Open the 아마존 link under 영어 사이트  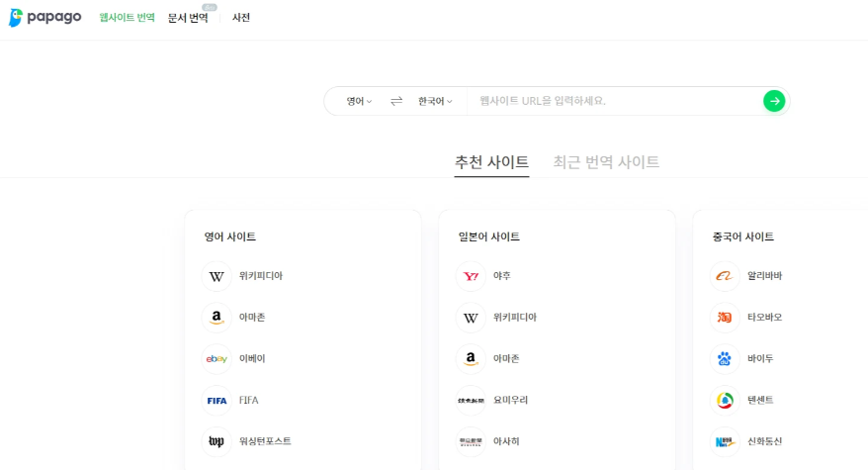click(x=252, y=317)
